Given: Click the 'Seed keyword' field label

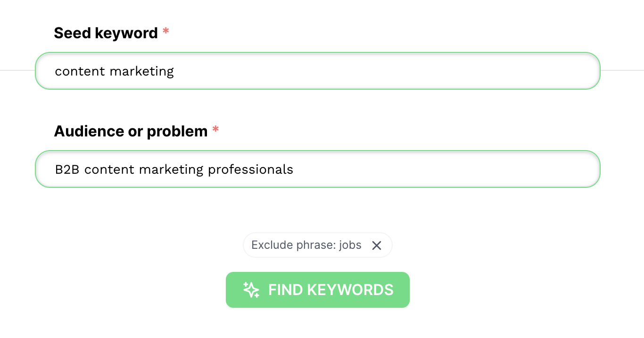Looking at the screenshot, I should (x=106, y=33).
